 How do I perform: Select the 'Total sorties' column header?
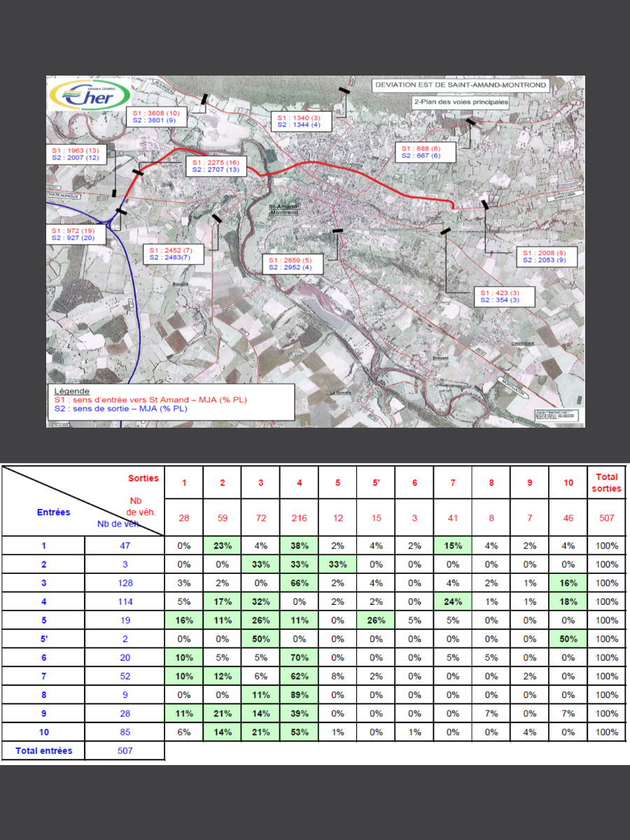(x=606, y=482)
